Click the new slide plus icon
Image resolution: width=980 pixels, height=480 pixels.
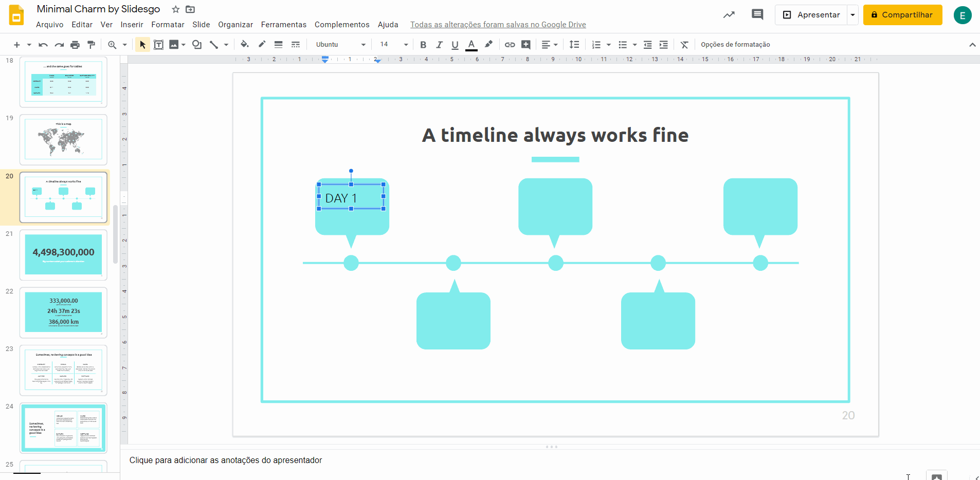tap(16, 45)
